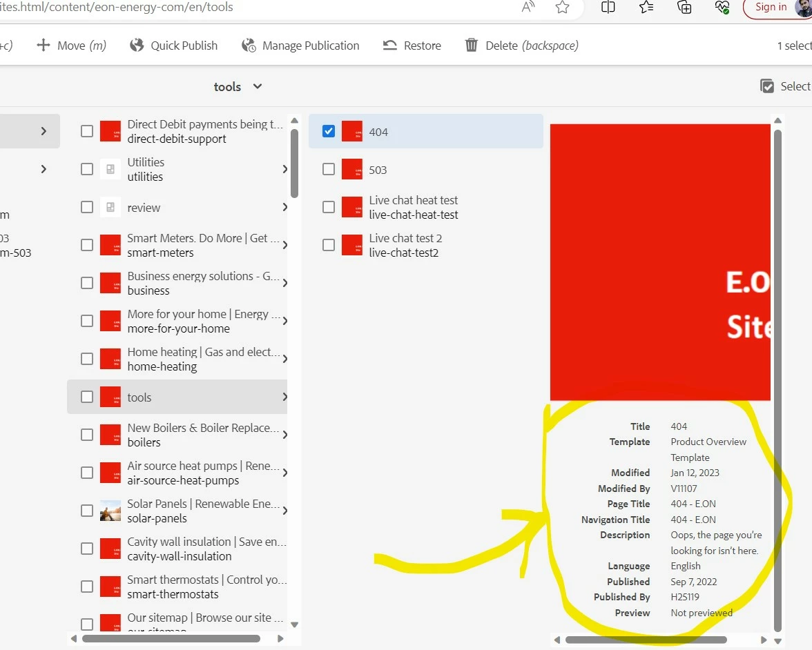Click the direct-debit-support page icon
Image resolution: width=812 pixels, height=650 pixels.
pyautogui.click(x=110, y=131)
